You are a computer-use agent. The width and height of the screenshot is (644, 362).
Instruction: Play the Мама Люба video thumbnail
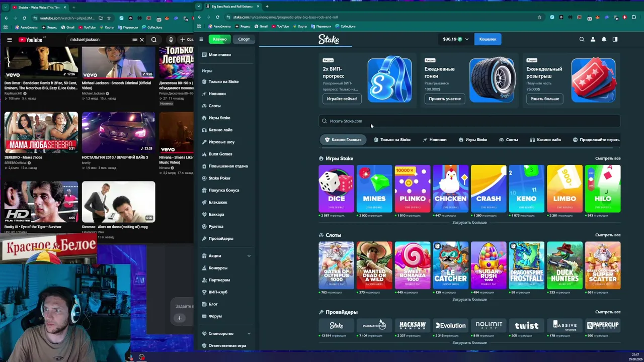pyautogui.click(x=41, y=132)
